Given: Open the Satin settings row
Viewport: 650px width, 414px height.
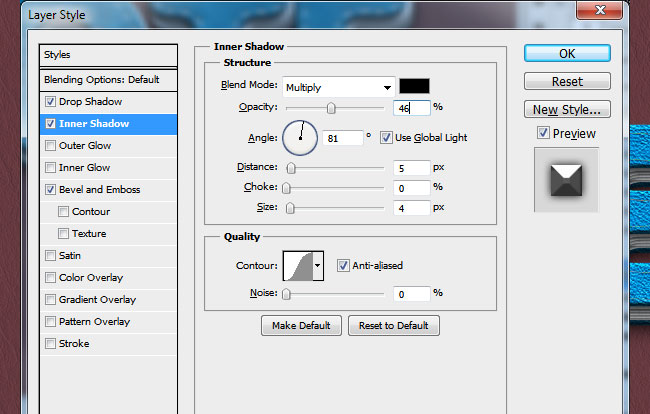Looking at the screenshot, I should pos(109,255).
